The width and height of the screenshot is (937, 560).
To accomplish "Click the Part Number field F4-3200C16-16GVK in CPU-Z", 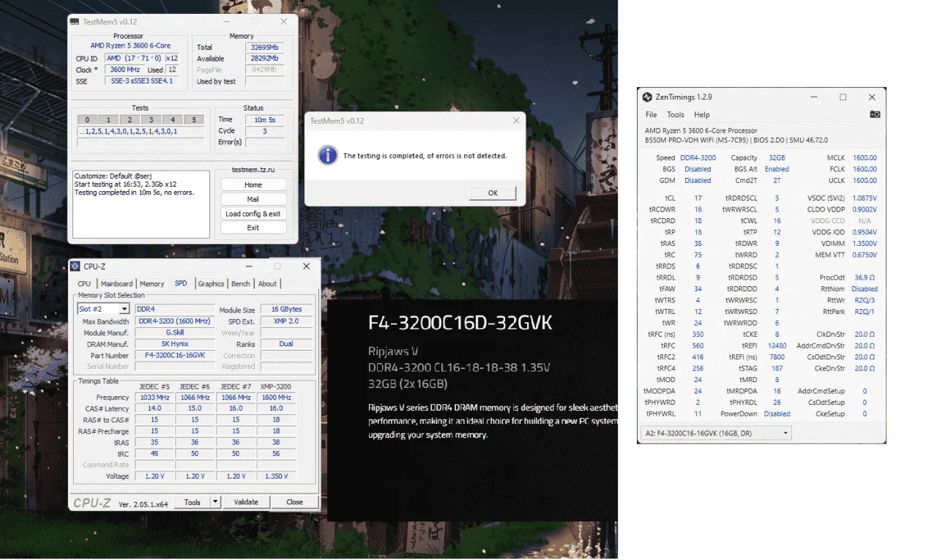I will 176,356.
